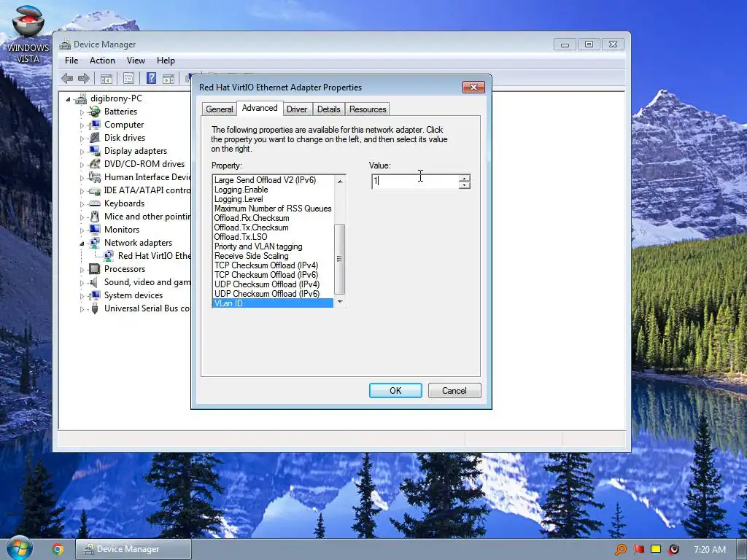Click the speaker volume tray icon
Viewport: 747px width, 560px height.
(x=673, y=550)
